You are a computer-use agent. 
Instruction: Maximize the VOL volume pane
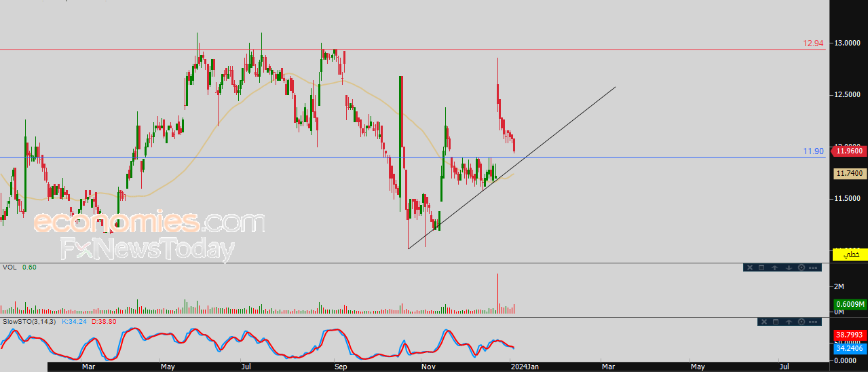click(x=761, y=267)
